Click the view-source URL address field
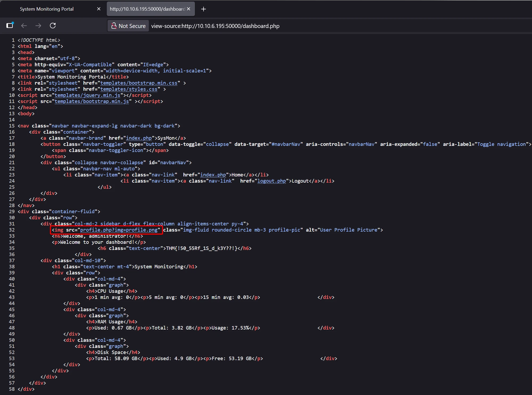The width and height of the screenshot is (532, 395). pos(215,26)
